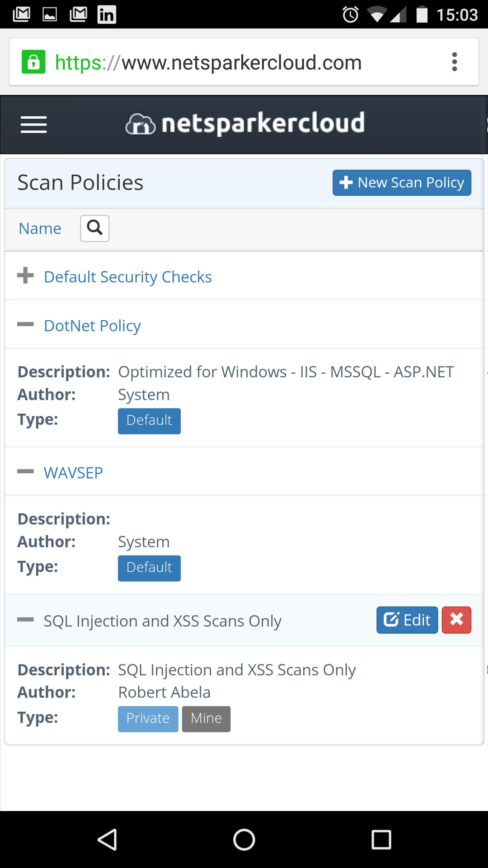Click the netsparkercloud logo

point(245,124)
